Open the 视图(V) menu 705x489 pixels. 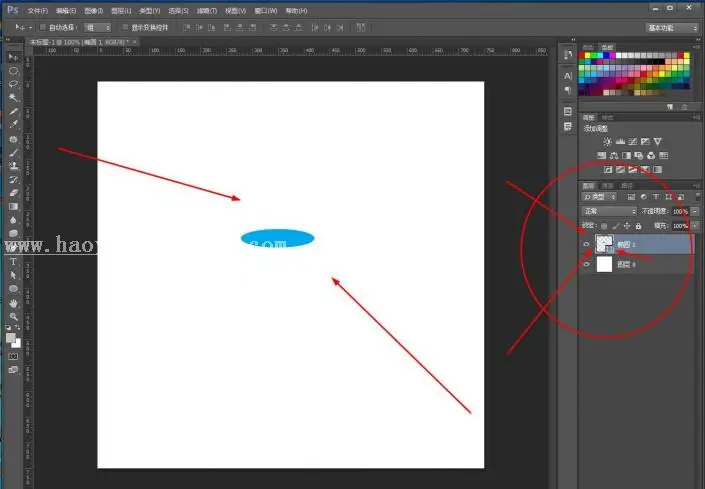(x=235, y=10)
